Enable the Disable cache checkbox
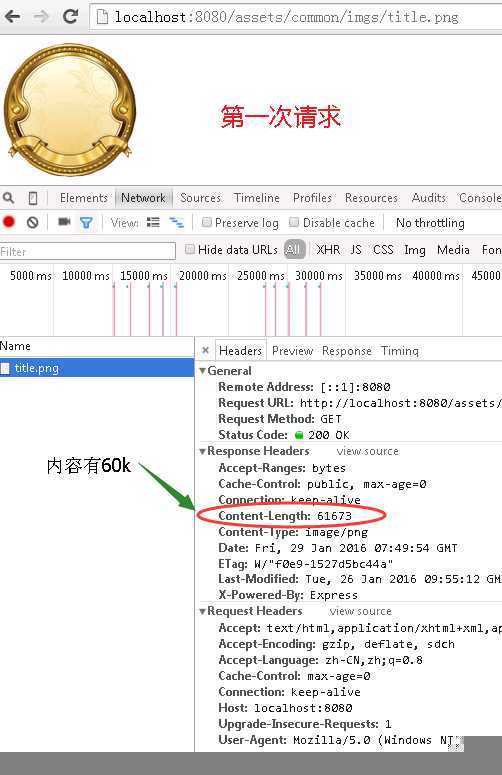The image size is (502, 775). point(294,222)
